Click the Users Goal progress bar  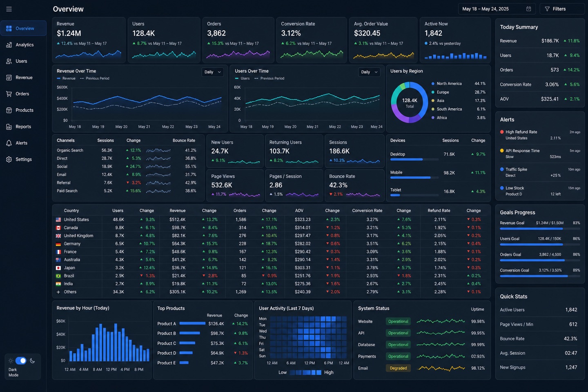coord(540,245)
